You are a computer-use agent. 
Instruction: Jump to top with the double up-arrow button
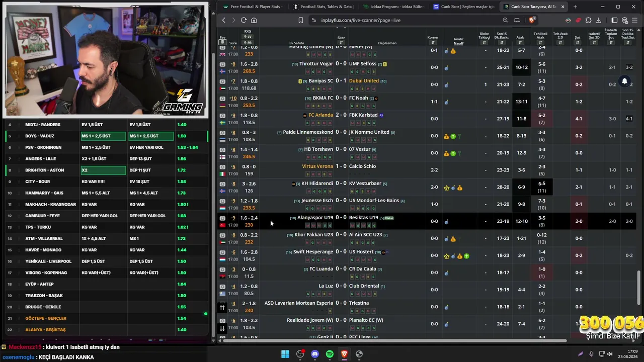click(x=222, y=308)
